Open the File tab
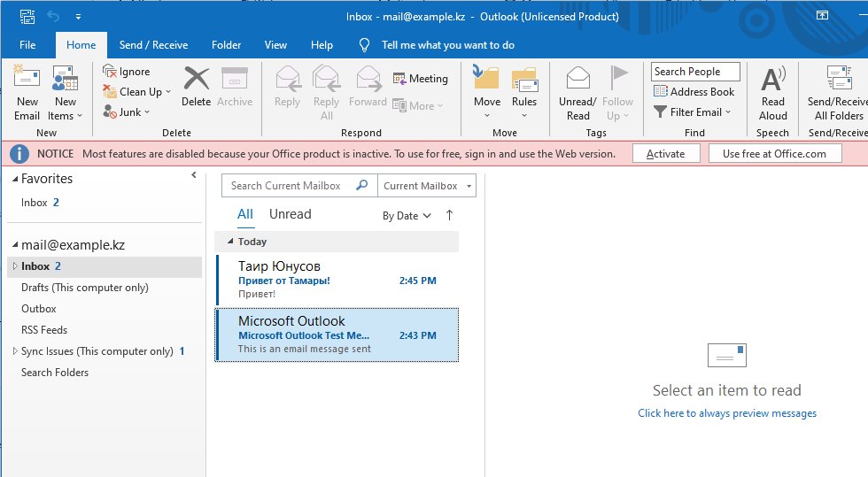 tap(27, 45)
